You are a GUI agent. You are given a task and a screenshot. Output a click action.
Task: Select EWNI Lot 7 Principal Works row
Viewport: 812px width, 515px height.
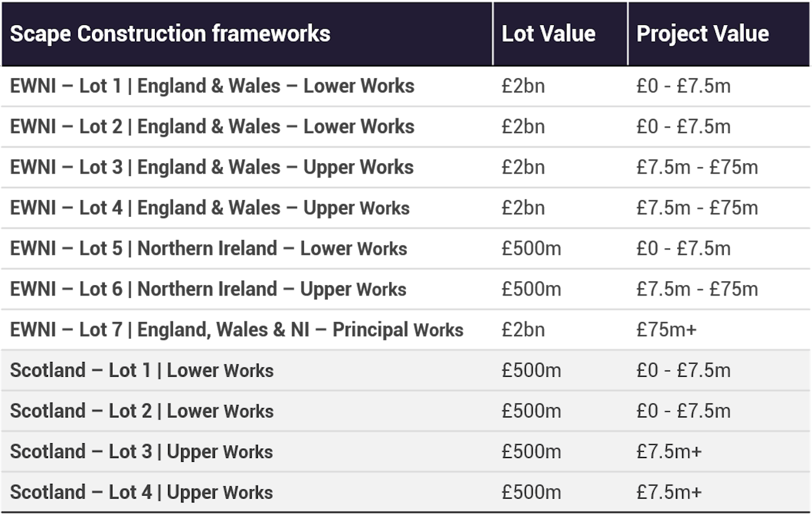(x=406, y=330)
